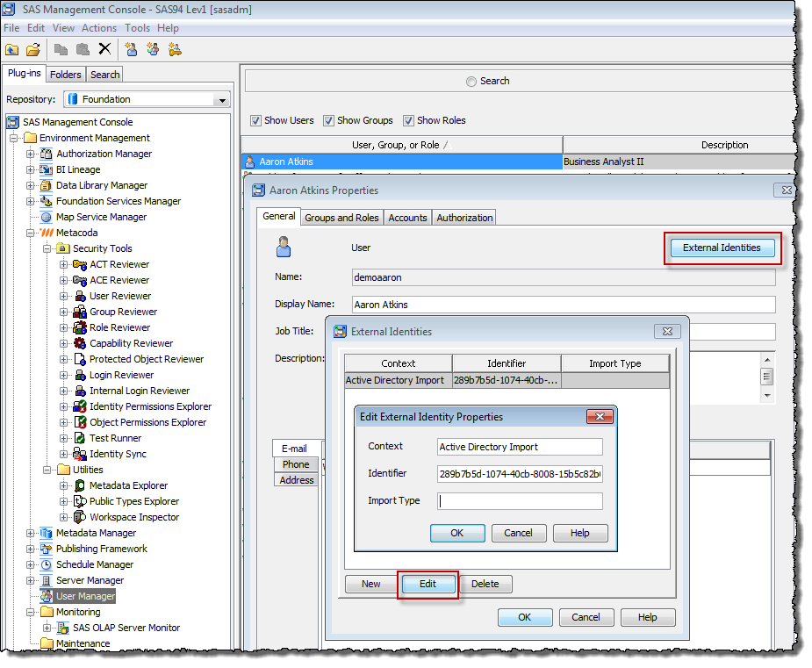Viewport: 812px width, 668px height.
Task: Select the Capability Reviewer icon
Action: (x=80, y=343)
